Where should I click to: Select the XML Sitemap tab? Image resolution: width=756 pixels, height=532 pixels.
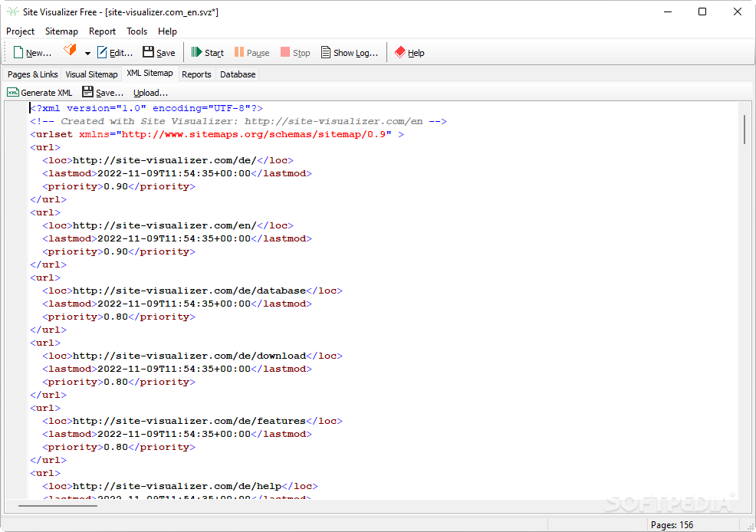point(150,74)
